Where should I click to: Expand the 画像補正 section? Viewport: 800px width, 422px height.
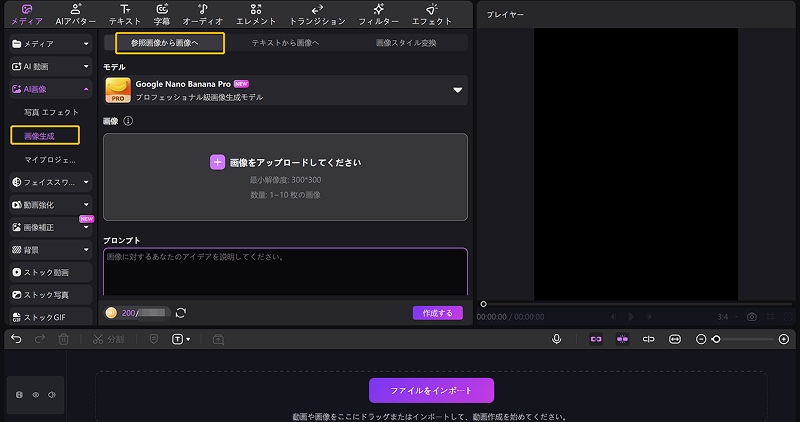tap(51, 227)
